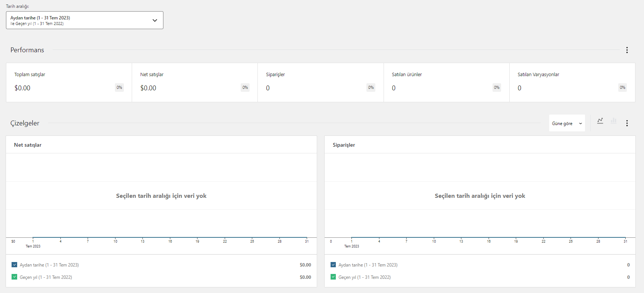Image resolution: width=644 pixels, height=293 pixels.
Task: Toggle Aydan tarihe checkbox in Net satışlar
Action: tap(15, 265)
